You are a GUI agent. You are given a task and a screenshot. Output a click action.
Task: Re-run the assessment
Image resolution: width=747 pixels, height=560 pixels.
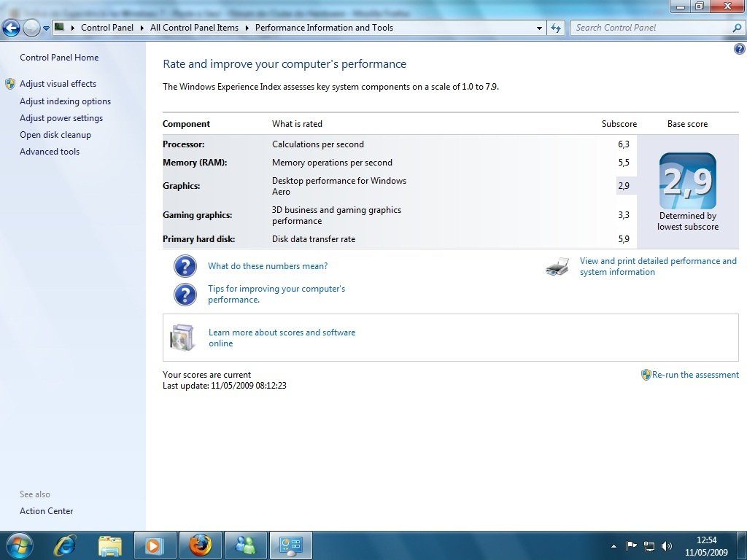coord(695,375)
